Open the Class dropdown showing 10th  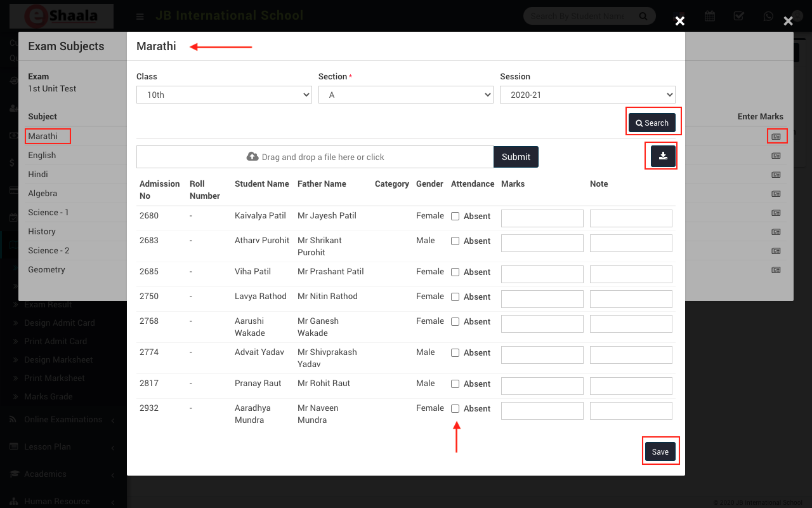[224, 95]
